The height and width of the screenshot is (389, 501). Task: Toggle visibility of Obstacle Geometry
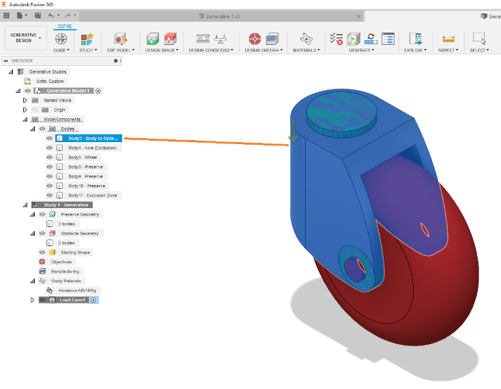click(42, 233)
